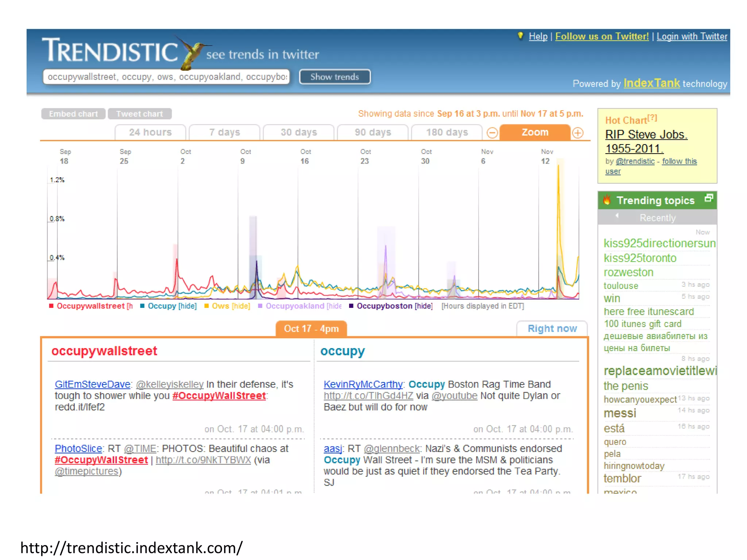This screenshot has width=747, height=560.
Task: Click the dark purple Occupyboston legend square
Action: click(x=351, y=306)
